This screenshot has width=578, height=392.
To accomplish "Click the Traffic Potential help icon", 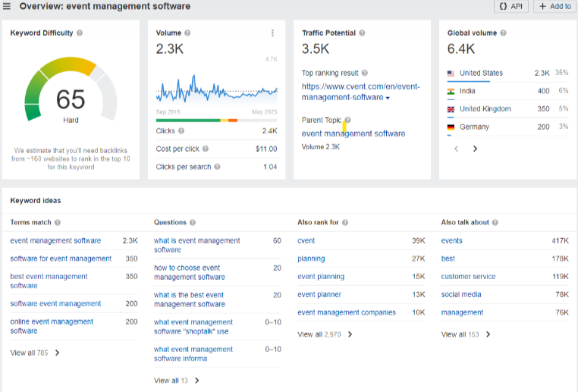I will pyautogui.click(x=362, y=33).
